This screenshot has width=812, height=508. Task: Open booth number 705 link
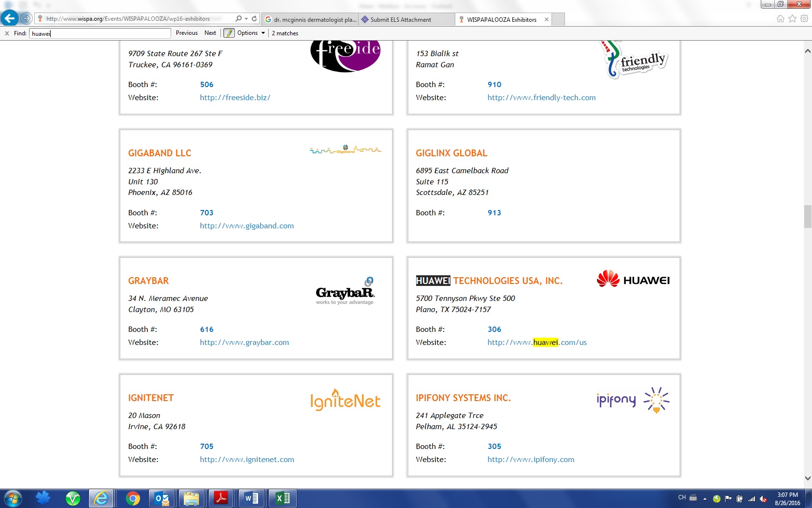click(x=207, y=446)
